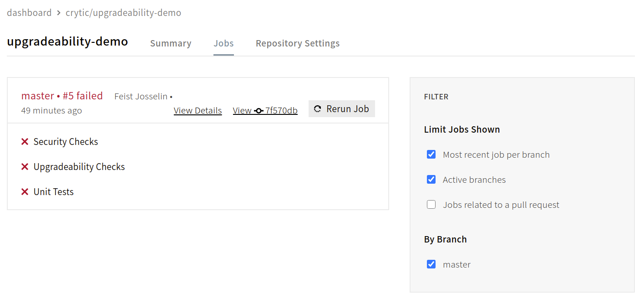This screenshot has width=644, height=299.
Task: Uncheck the master branch filter
Action: [431, 264]
